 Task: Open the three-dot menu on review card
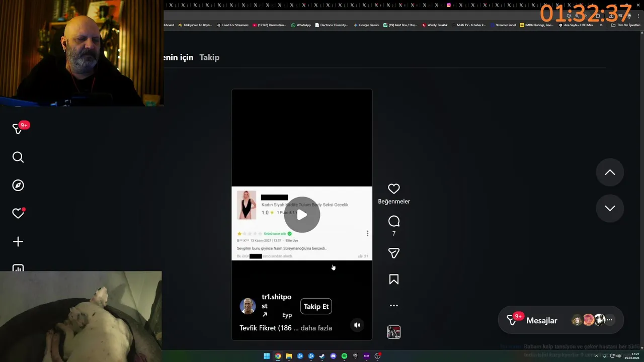pos(367,233)
